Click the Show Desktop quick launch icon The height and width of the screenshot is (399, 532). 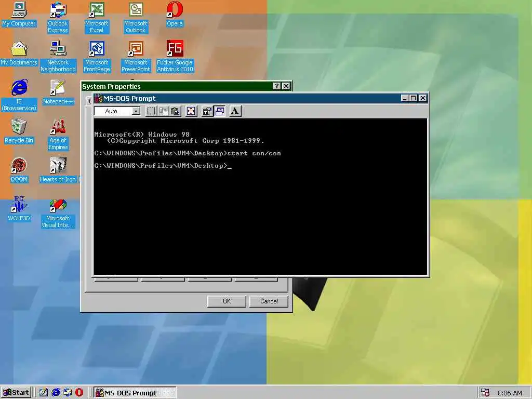click(44, 393)
